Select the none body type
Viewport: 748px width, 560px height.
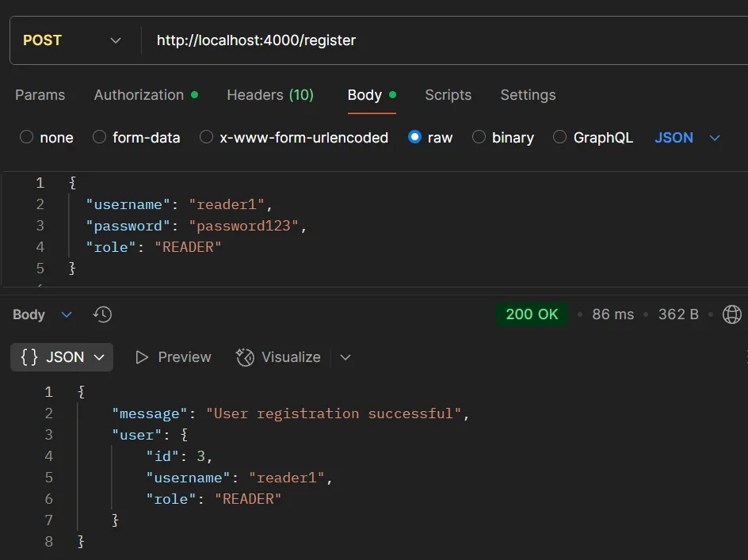pyautogui.click(x=25, y=137)
